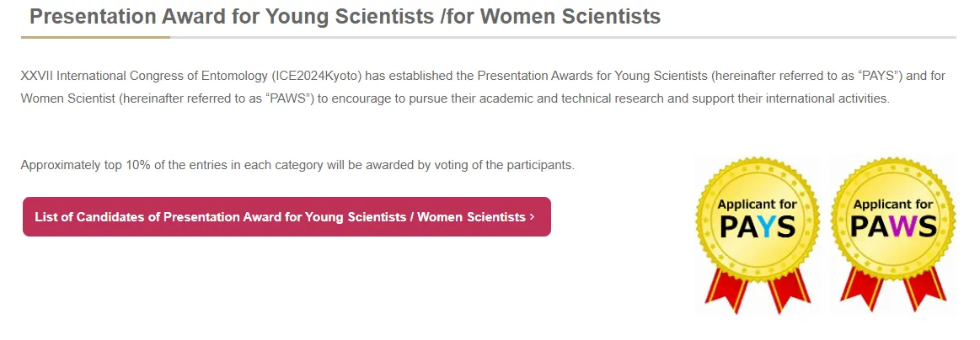The width and height of the screenshot is (980, 340).
Task: Click the chevron arrow on Candidates button
Action: click(x=532, y=217)
